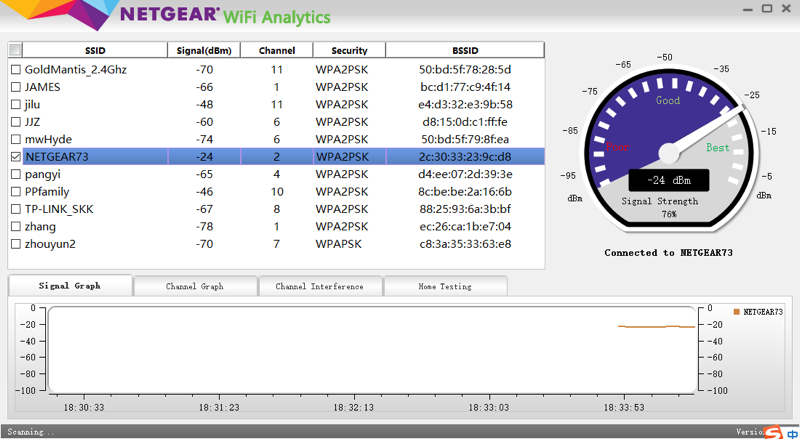Click channel 10 value for PPfamily

(x=277, y=191)
